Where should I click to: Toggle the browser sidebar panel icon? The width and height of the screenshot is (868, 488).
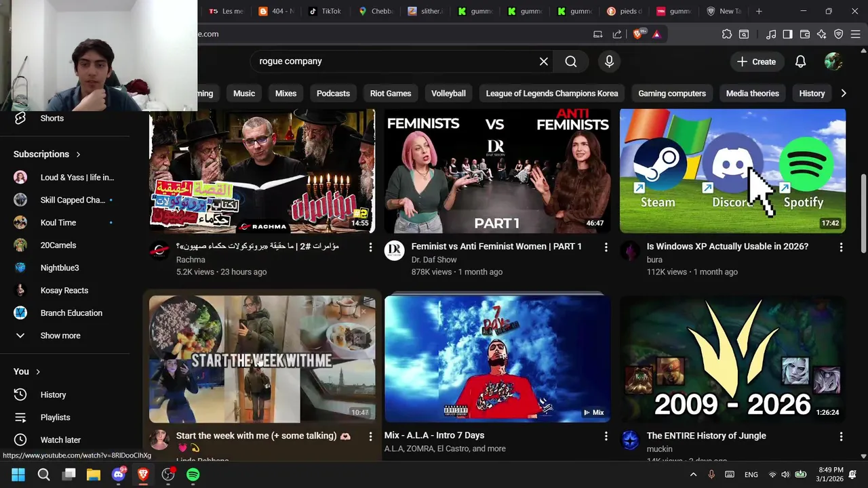point(787,34)
